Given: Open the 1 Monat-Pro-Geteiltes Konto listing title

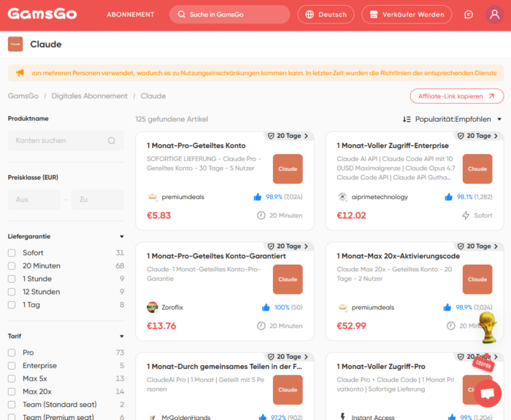Looking at the screenshot, I should 196,146.
